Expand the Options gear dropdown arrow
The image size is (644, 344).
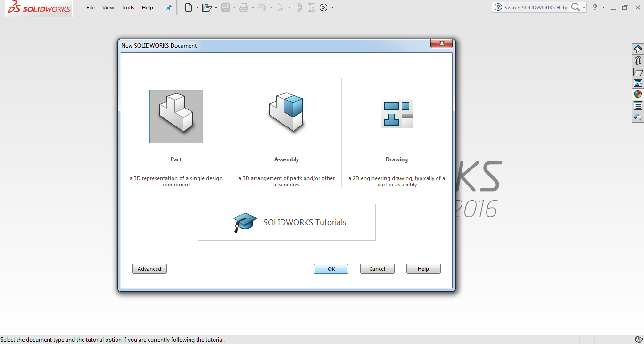pos(332,8)
